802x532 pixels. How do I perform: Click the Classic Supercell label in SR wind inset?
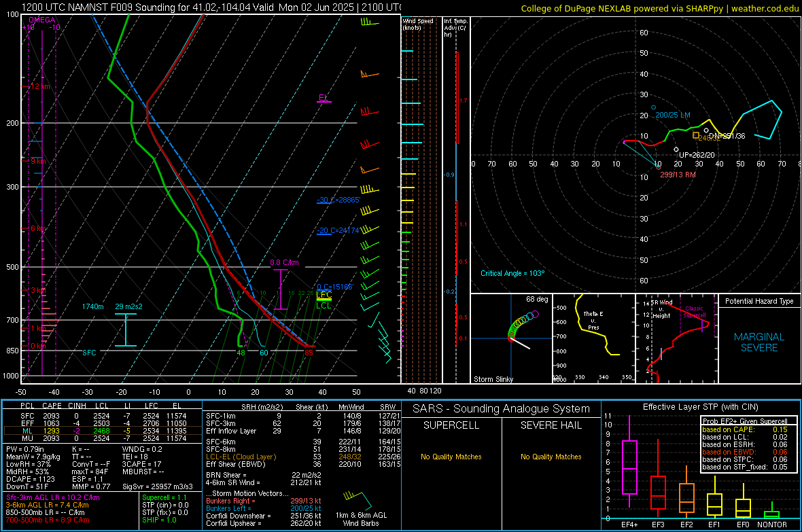click(695, 312)
